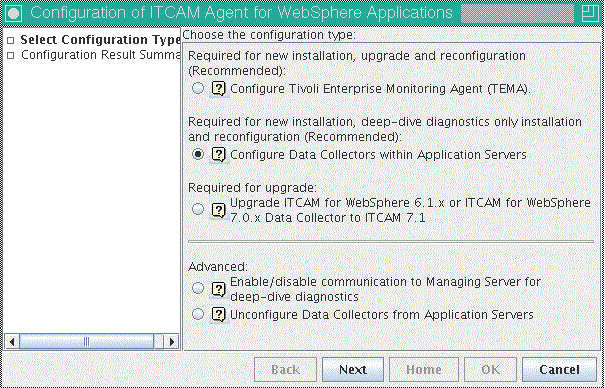Open help icon for Enable/disable communication option
This screenshot has height=388, width=605.
pyautogui.click(x=219, y=289)
